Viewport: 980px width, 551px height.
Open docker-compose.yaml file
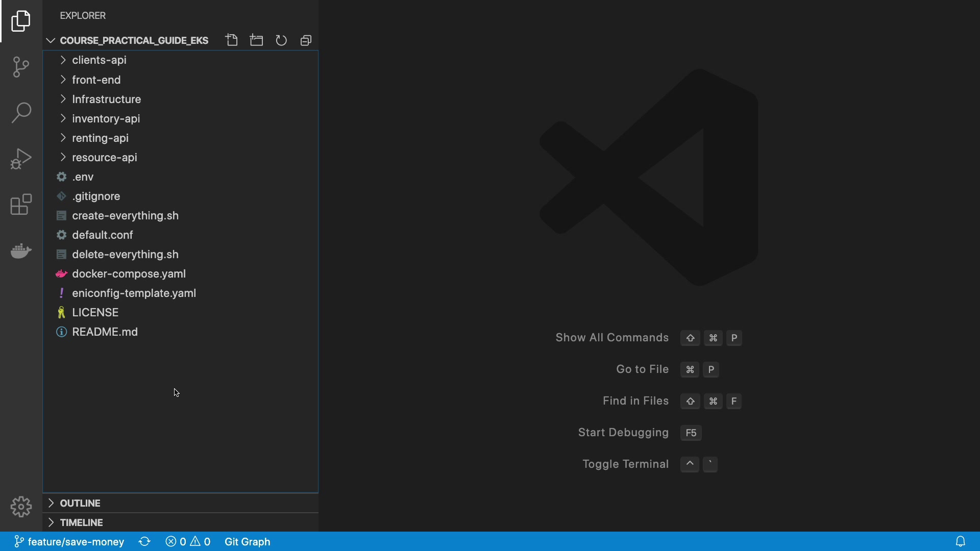tap(129, 274)
